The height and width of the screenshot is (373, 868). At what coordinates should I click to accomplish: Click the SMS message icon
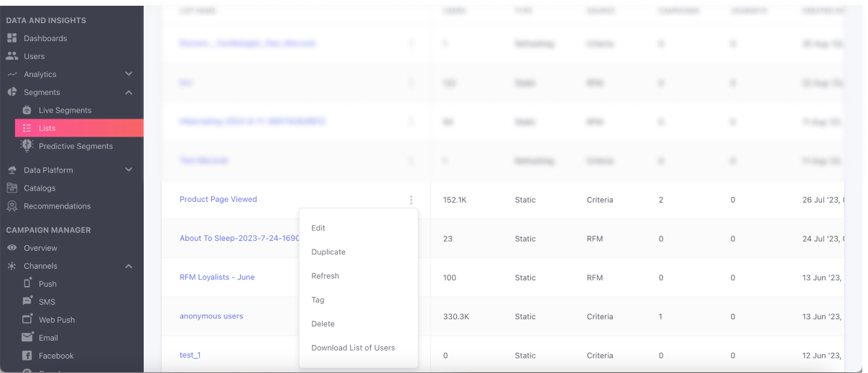coord(27,301)
